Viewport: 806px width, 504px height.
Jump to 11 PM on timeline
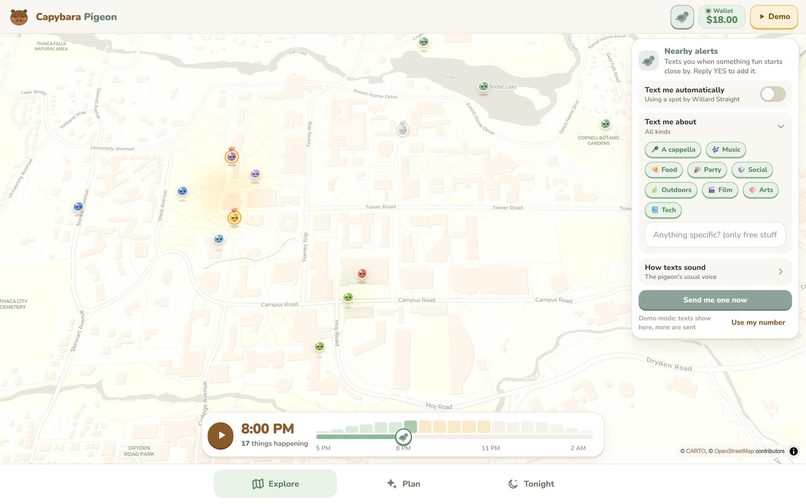490,448
